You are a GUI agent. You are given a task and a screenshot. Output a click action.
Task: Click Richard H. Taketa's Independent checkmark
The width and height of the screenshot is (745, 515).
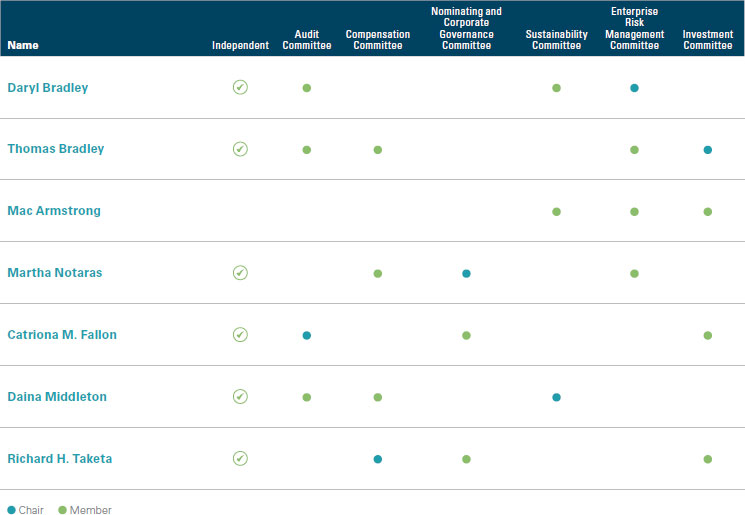pos(240,459)
